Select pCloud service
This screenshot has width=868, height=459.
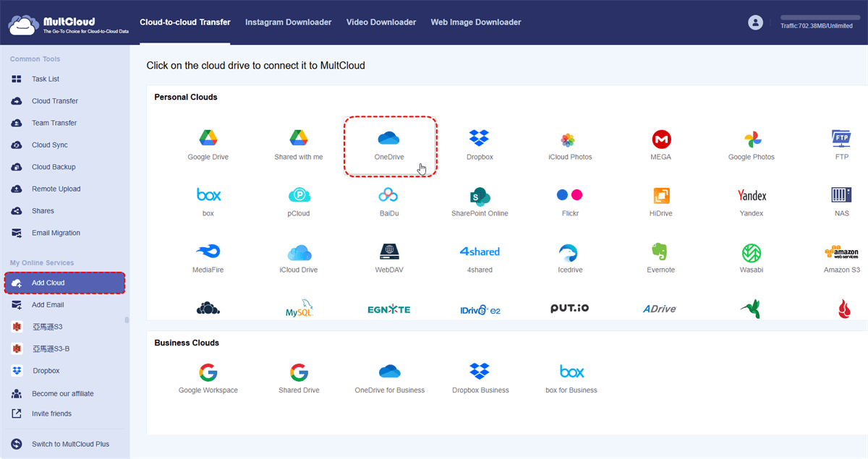coord(299,201)
